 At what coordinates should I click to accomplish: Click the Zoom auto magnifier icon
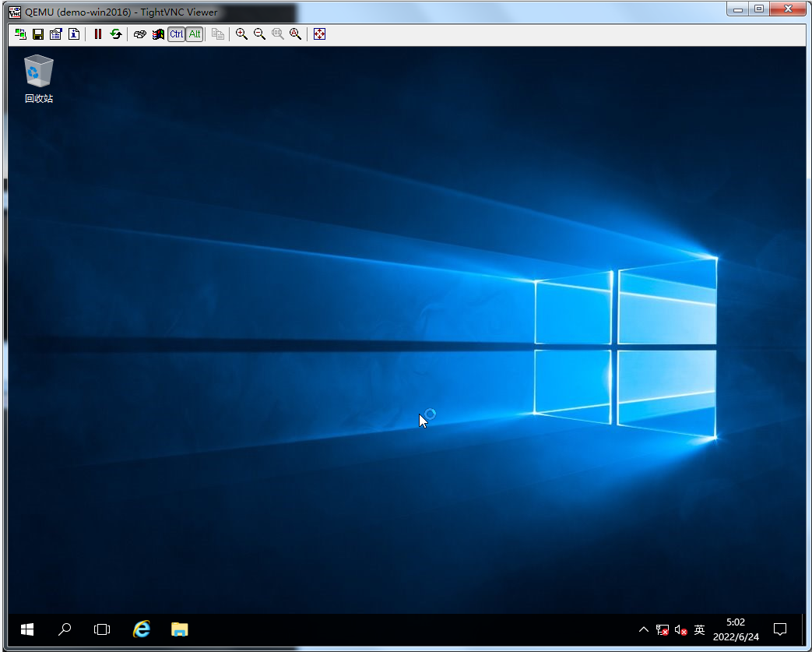tap(296, 34)
